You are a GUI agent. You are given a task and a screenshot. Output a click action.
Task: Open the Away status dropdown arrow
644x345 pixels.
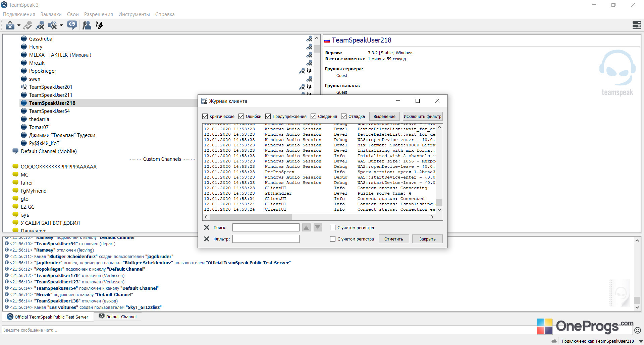[19, 25]
